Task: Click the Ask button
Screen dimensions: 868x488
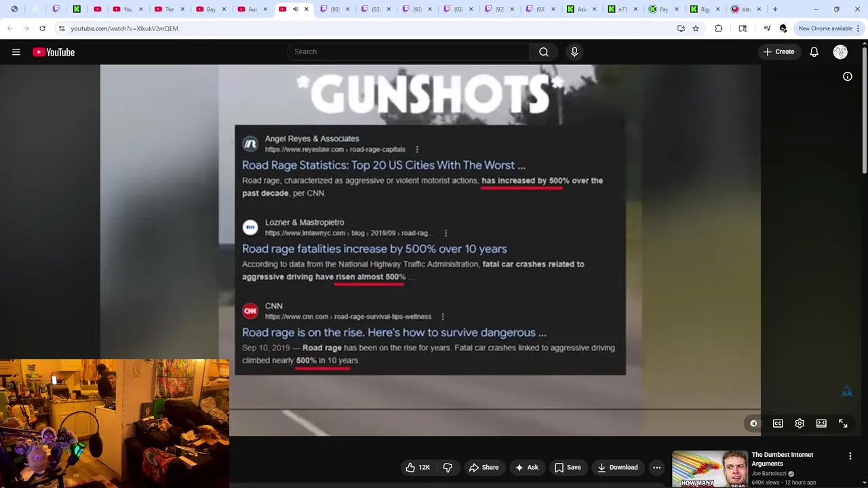Action: coord(527,467)
